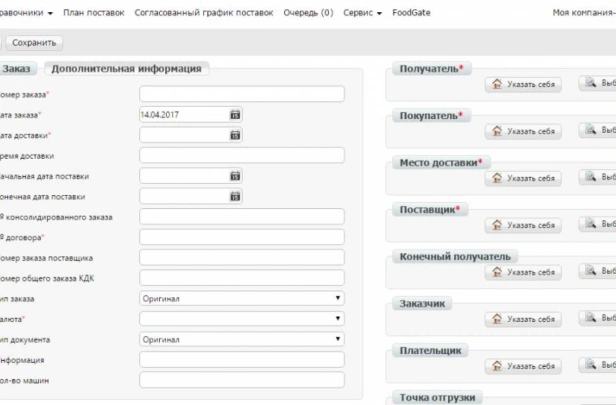Open calendar picker for order date 14.04.2017
Screen dimensions: 616x405
pos(235,115)
